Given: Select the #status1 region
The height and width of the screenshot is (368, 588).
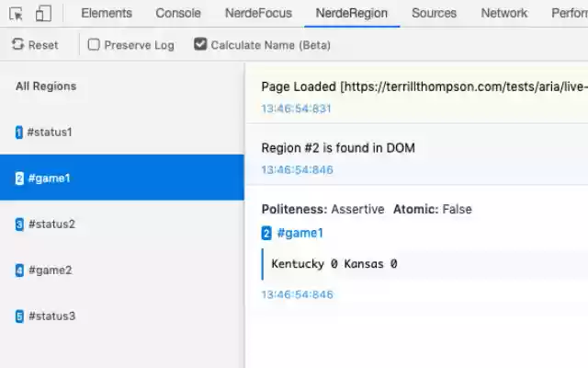Looking at the screenshot, I should tap(122, 132).
